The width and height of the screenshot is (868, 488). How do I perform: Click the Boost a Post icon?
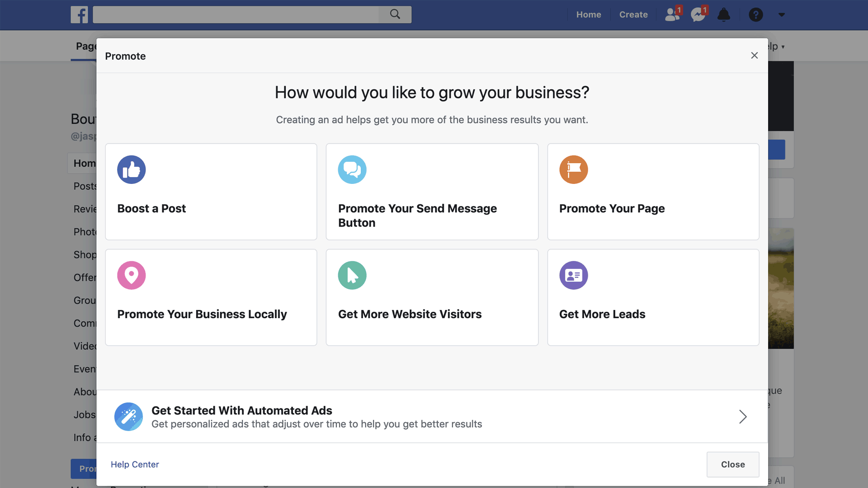(x=131, y=169)
